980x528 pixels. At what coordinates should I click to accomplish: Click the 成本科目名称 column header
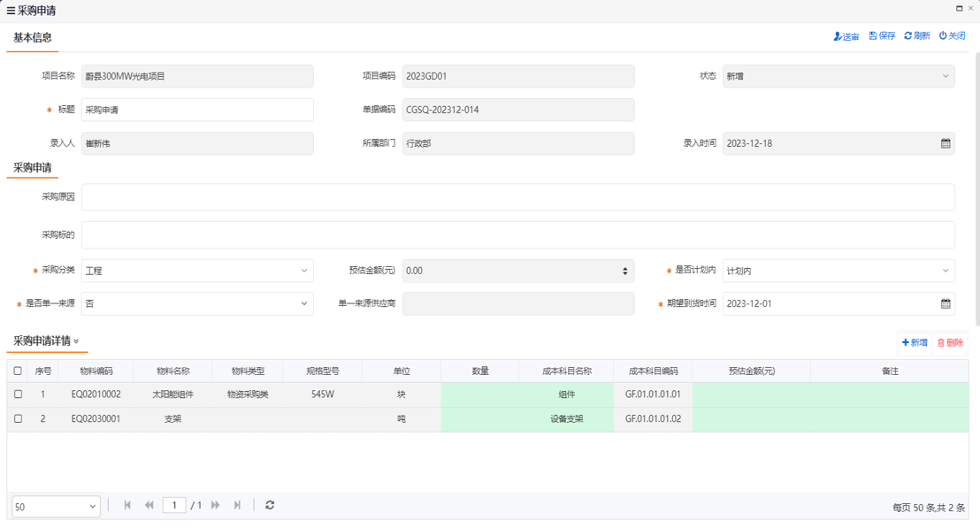(566, 371)
